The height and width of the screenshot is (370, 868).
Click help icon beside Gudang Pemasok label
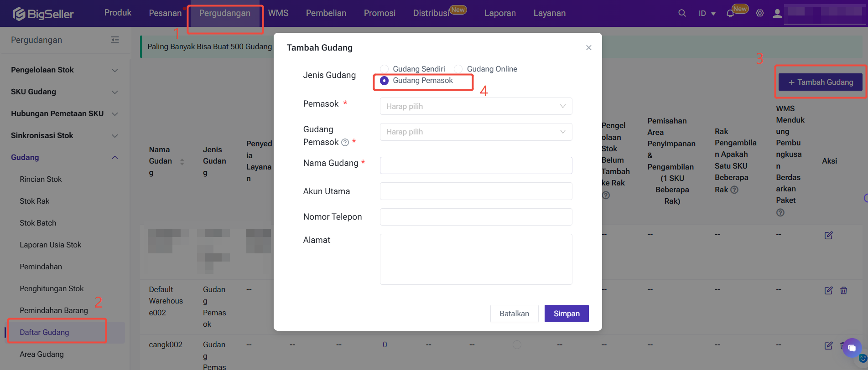[x=345, y=142]
